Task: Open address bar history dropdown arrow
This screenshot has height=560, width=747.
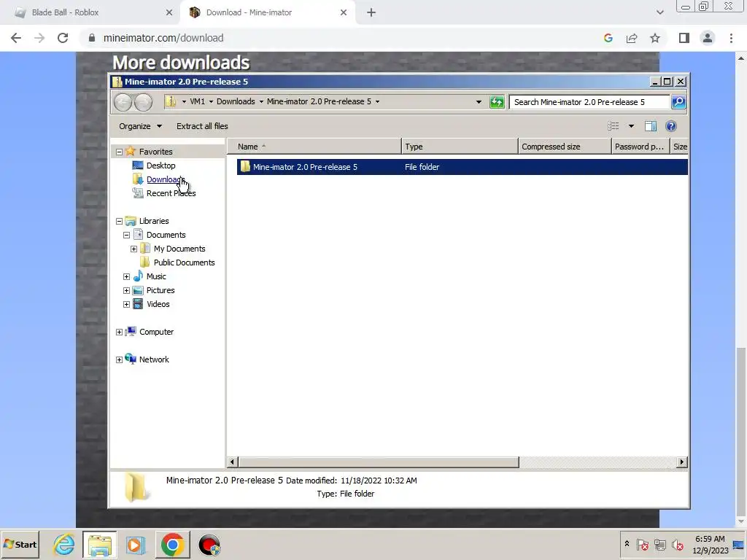Action: tap(479, 102)
